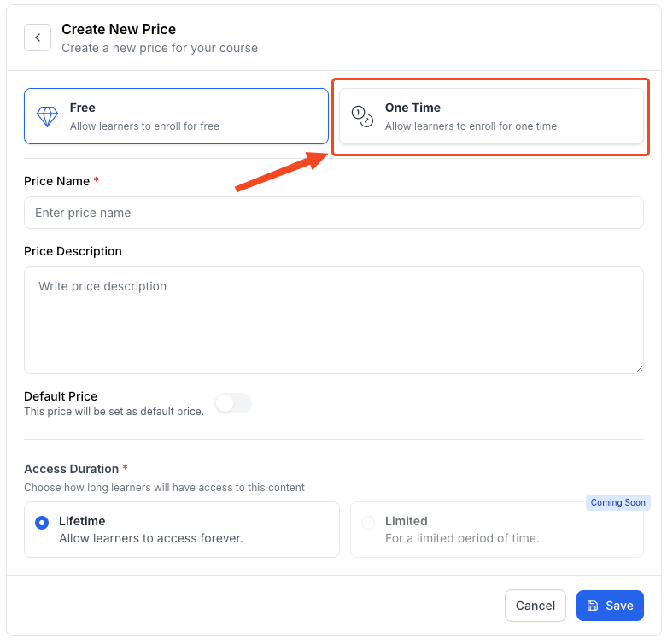Click the floppy disk icon in Save
The height and width of the screenshot is (644, 667).
pos(593,606)
